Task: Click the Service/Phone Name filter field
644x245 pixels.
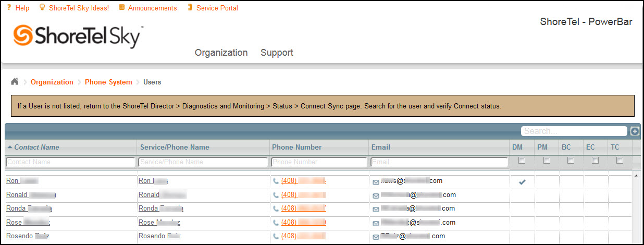Action: [x=203, y=162]
